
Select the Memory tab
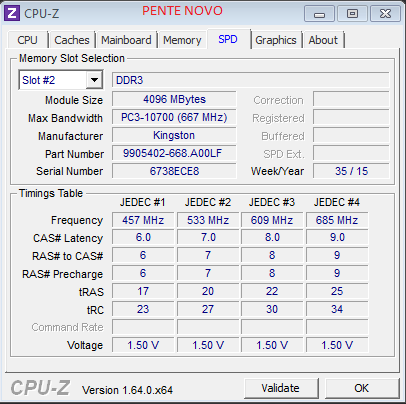(x=182, y=40)
